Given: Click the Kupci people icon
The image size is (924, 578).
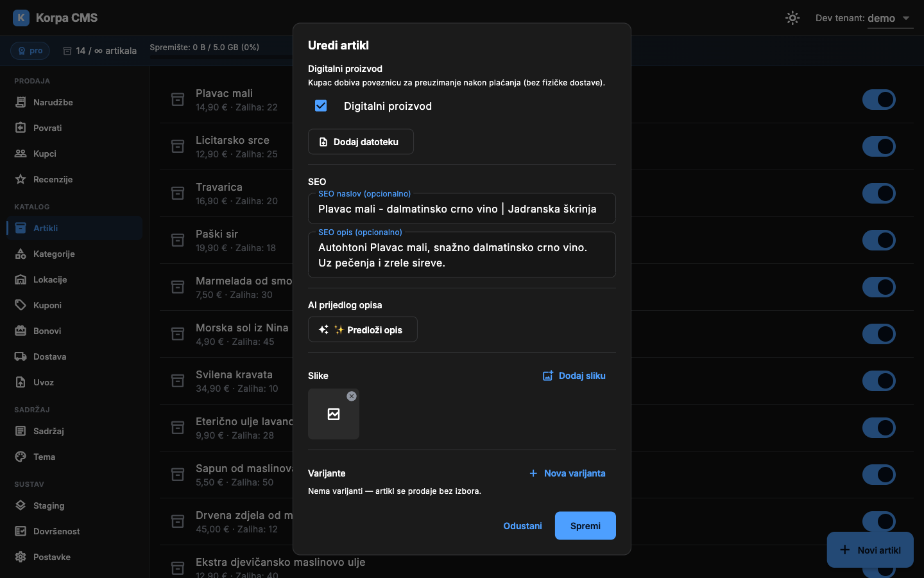Looking at the screenshot, I should click(x=21, y=153).
